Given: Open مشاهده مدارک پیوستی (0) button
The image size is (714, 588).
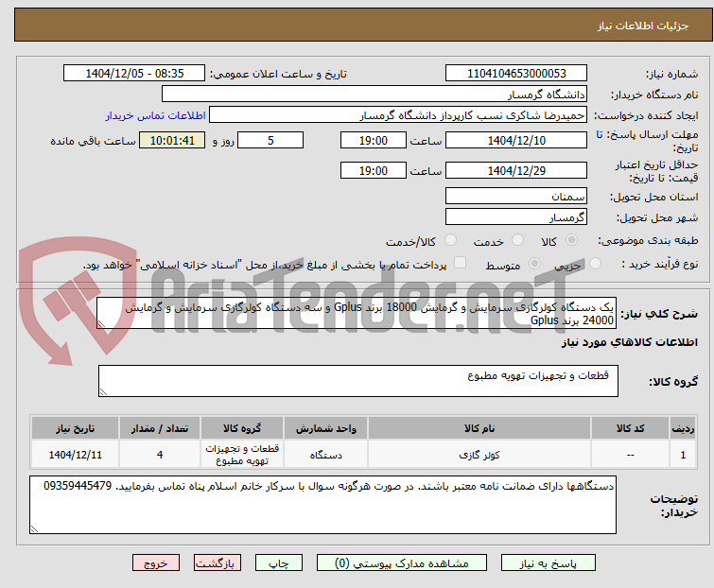Looking at the screenshot, I should [402, 563].
